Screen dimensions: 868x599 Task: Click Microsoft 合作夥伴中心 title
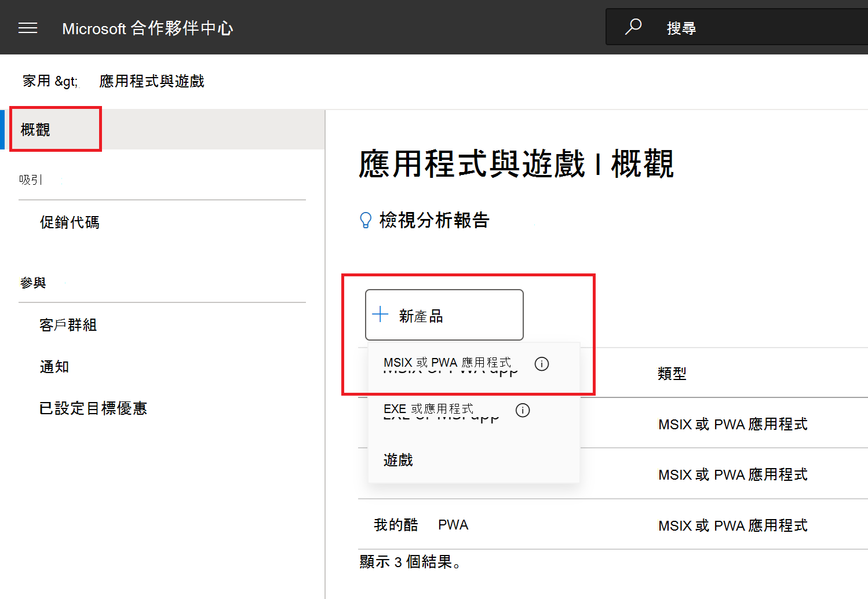pyautogui.click(x=148, y=28)
